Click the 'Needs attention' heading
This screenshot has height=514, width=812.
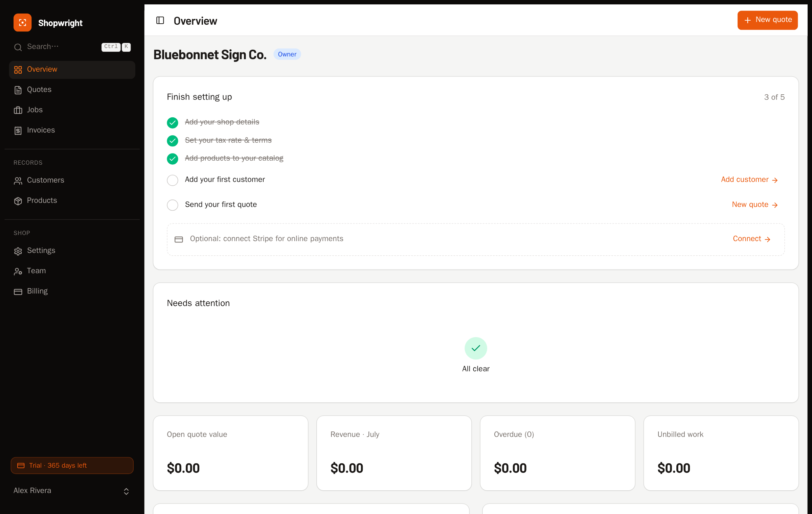198,303
